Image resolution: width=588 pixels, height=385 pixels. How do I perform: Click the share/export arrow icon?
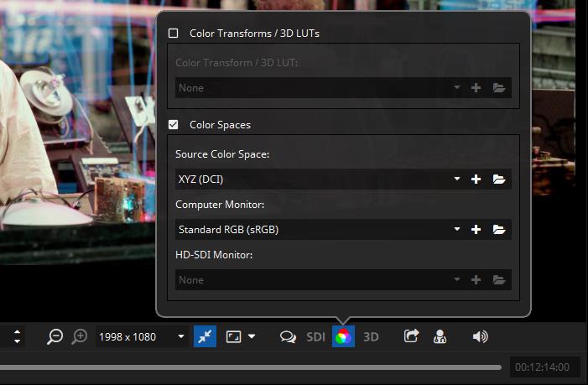(x=411, y=336)
